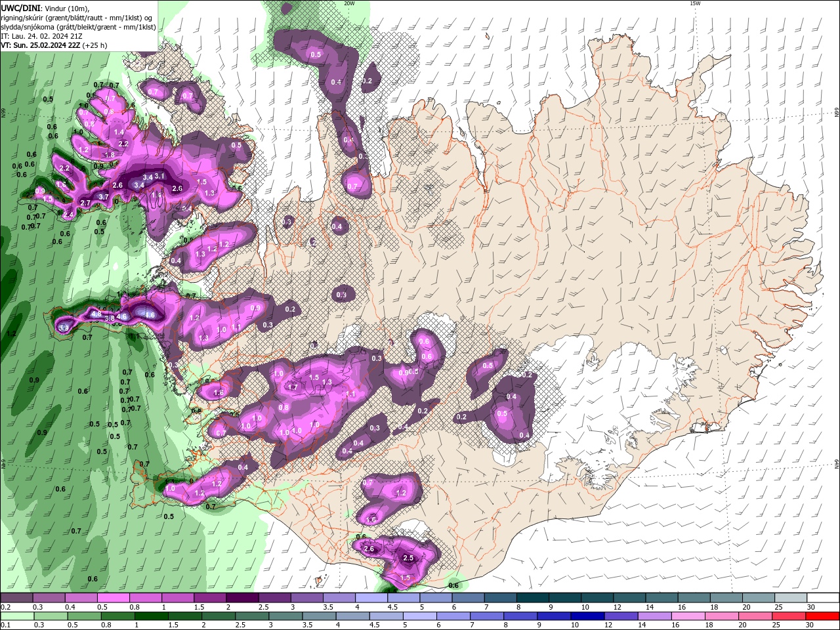The image size is (840, 630).
Task: Click label 0.2 in the snow legend
Action: click(x=5, y=607)
